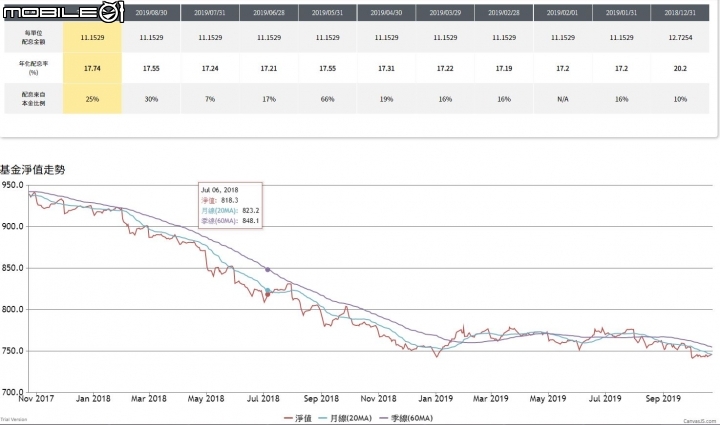Click the 2019/08/30 column header

pyautogui.click(x=151, y=12)
